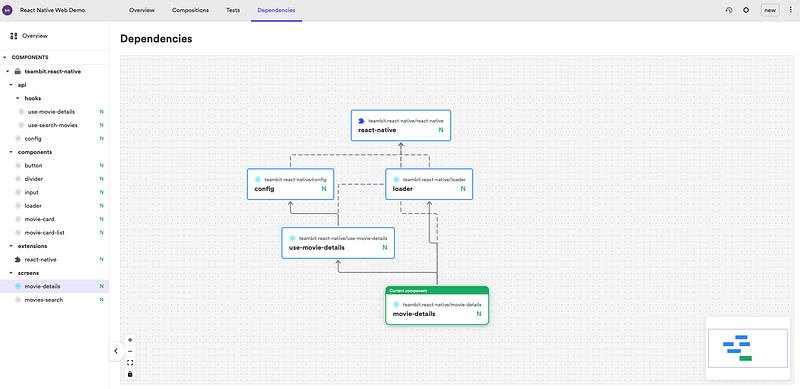Select config in the sidebar tree
This screenshot has width=800, height=389.
point(54,138)
